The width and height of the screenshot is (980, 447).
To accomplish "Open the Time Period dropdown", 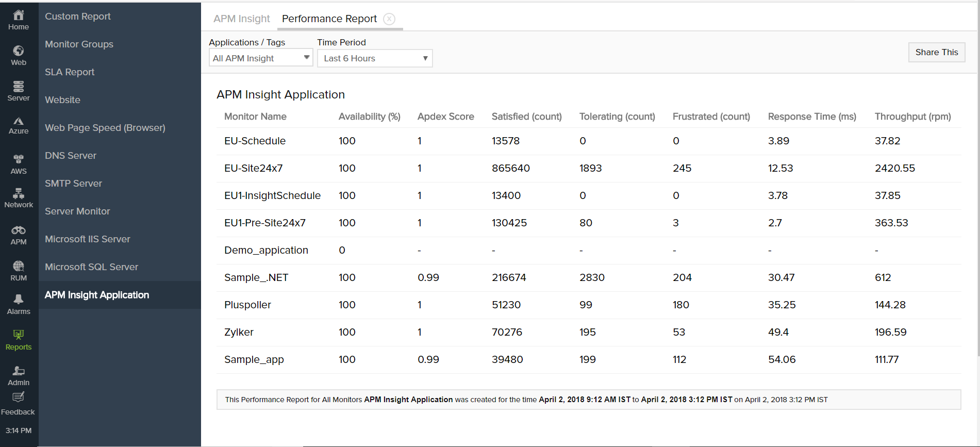I will [375, 58].
